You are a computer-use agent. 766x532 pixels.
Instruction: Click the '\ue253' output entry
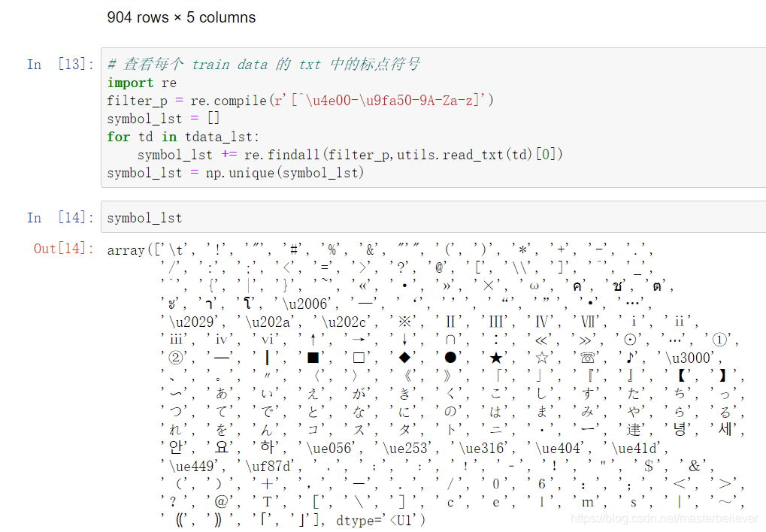click(x=407, y=448)
